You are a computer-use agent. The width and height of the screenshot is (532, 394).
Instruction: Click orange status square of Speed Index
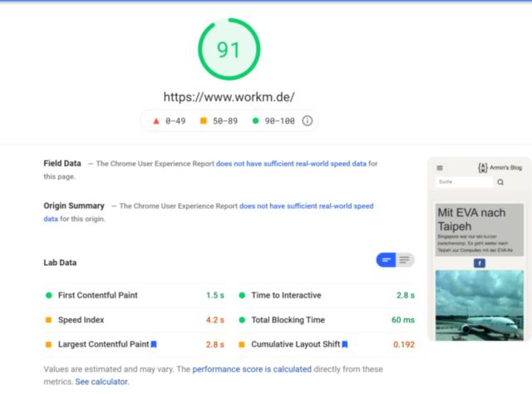pyautogui.click(x=48, y=320)
